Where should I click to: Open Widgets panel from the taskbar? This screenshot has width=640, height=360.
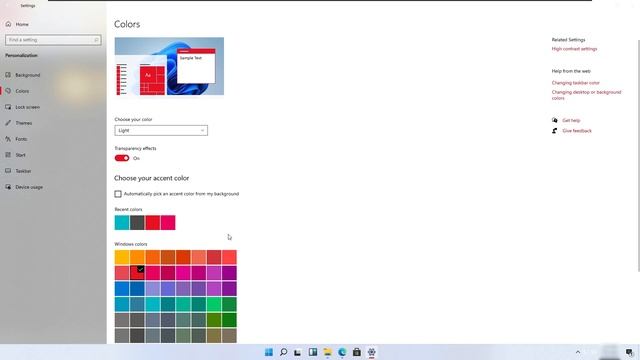pos(313,352)
